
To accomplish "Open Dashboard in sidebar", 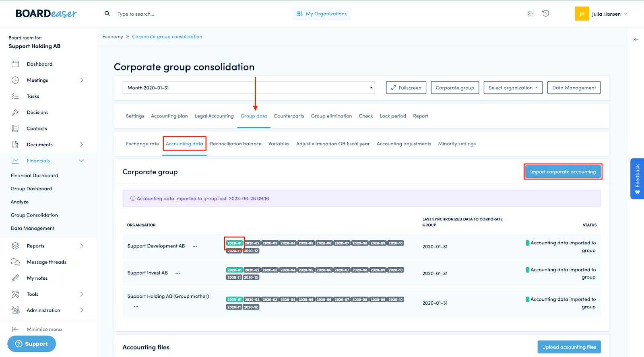I will (39, 64).
